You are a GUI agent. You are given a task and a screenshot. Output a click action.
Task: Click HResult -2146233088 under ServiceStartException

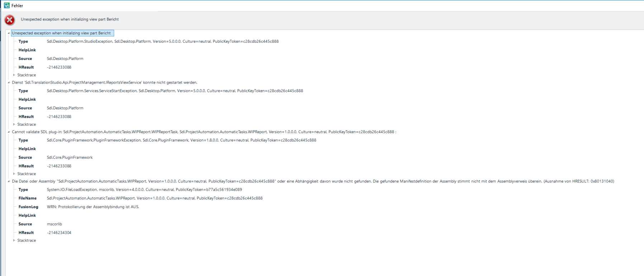coord(59,117)
